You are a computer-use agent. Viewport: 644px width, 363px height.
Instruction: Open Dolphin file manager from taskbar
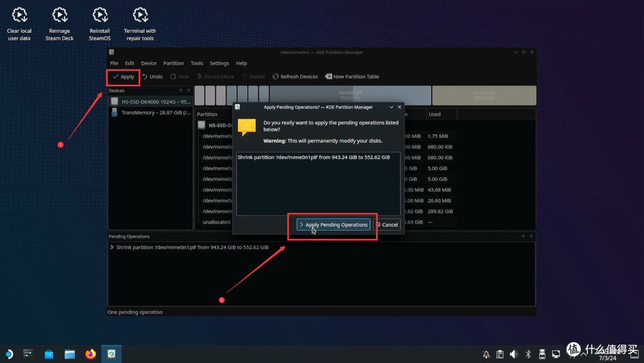pos(70,354)
